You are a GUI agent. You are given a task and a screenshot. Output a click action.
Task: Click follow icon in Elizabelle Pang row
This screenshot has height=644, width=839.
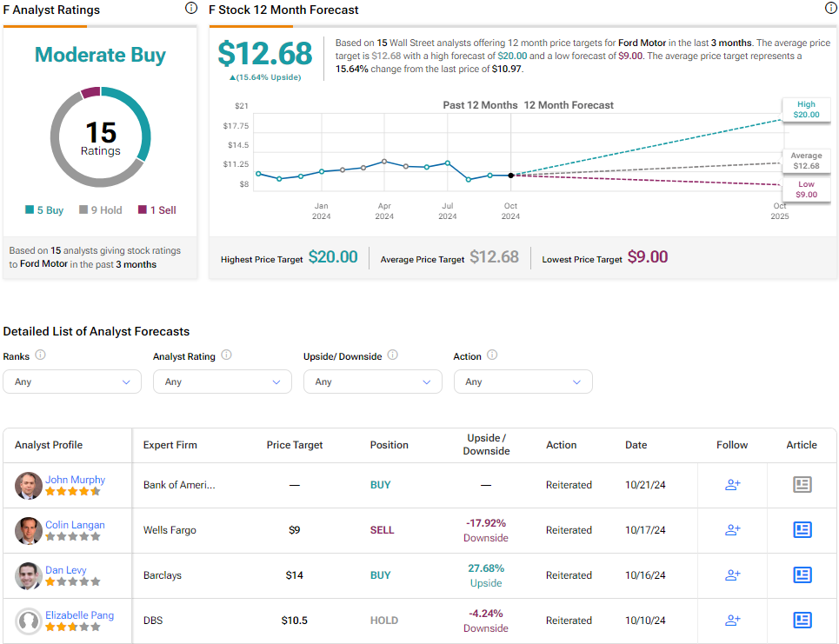click(732, 621)
